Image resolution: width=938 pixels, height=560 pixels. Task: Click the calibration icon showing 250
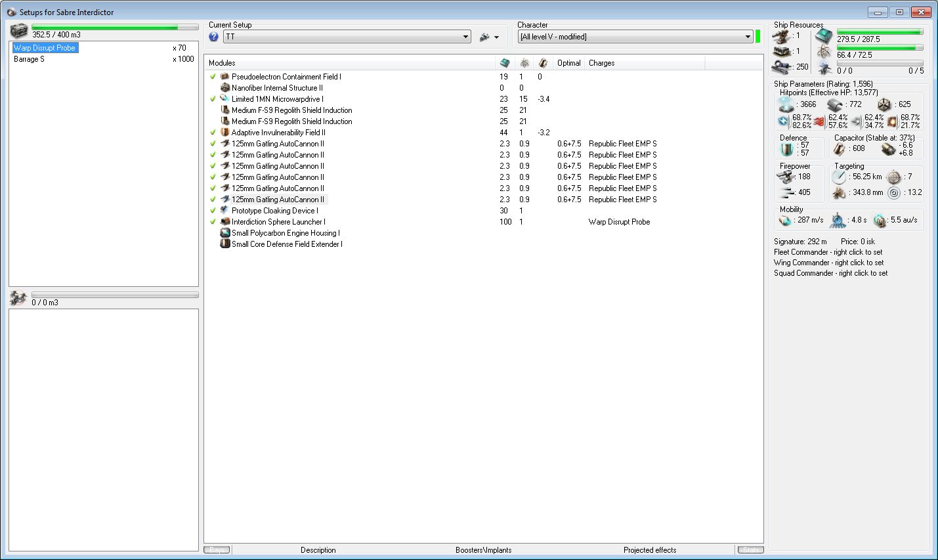[x=781, y=67]
